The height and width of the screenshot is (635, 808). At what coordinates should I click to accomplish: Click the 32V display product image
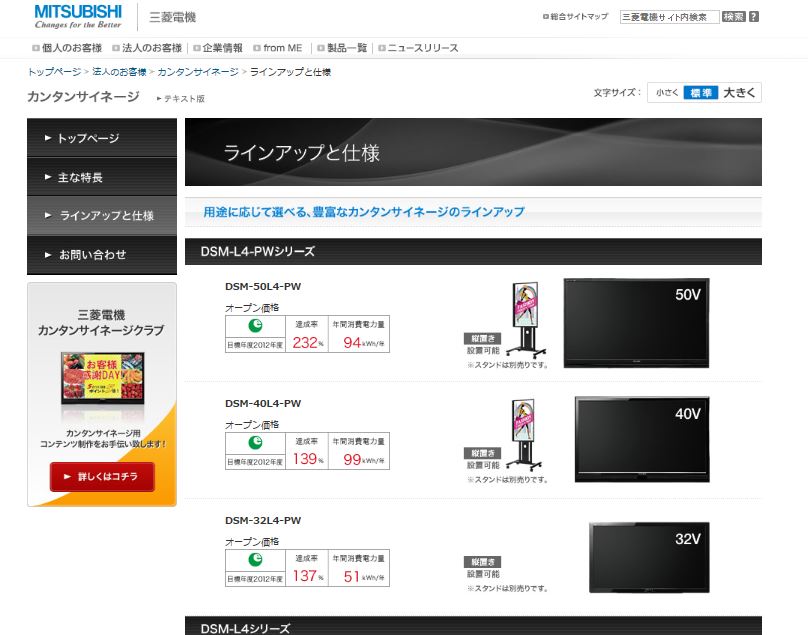click(x=649, y=558)
